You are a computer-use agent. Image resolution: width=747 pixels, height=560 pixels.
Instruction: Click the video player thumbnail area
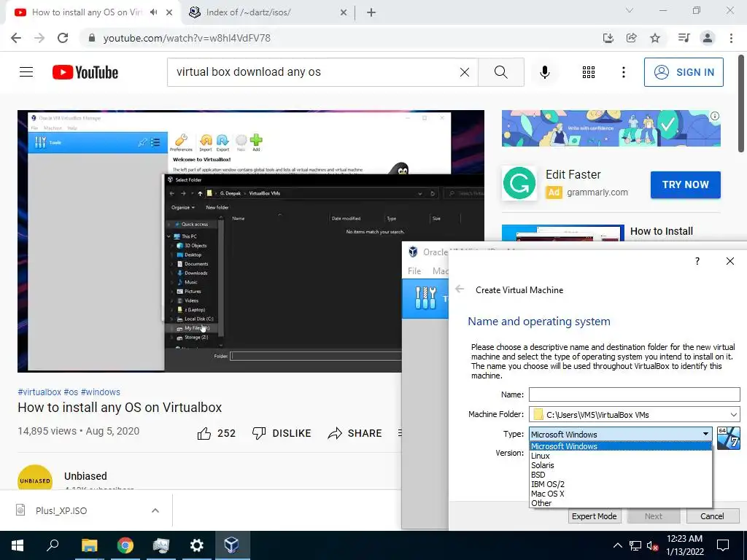click(251, 241)
